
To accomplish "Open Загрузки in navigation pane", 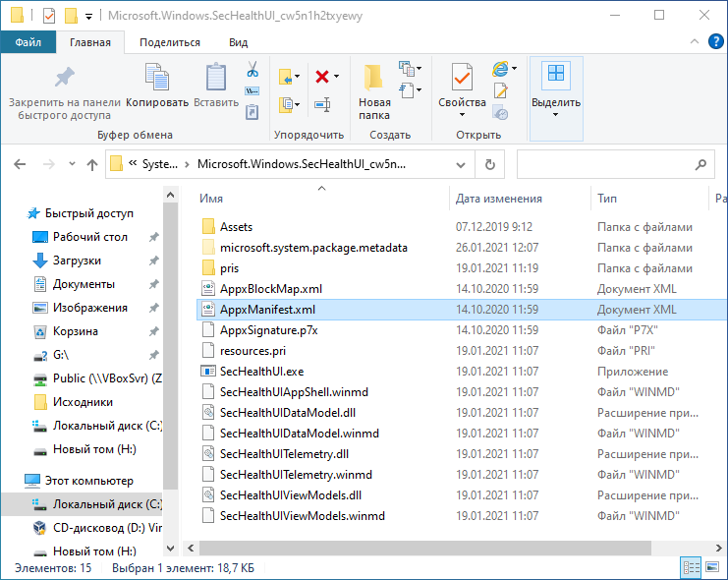I will point(77,261).
